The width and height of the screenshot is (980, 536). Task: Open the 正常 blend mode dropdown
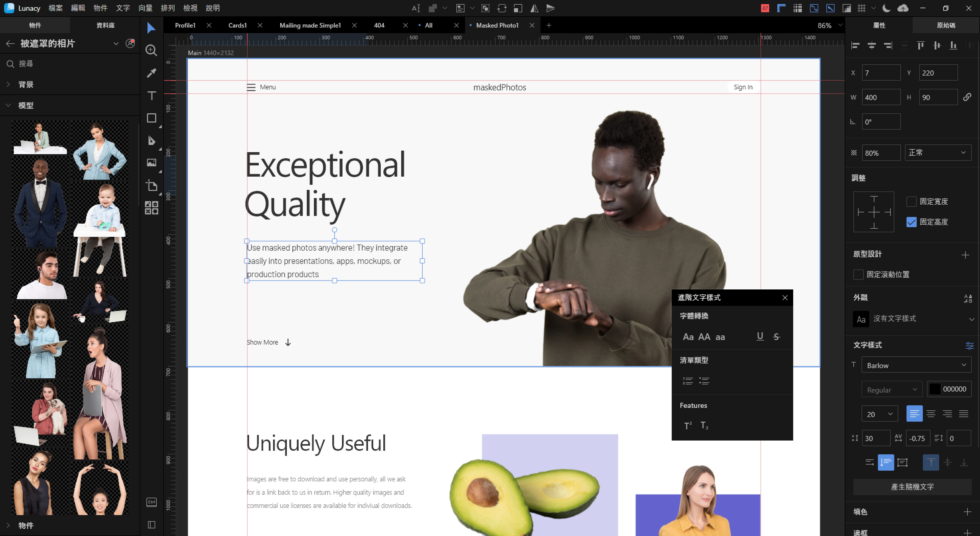tap(937, 153)
